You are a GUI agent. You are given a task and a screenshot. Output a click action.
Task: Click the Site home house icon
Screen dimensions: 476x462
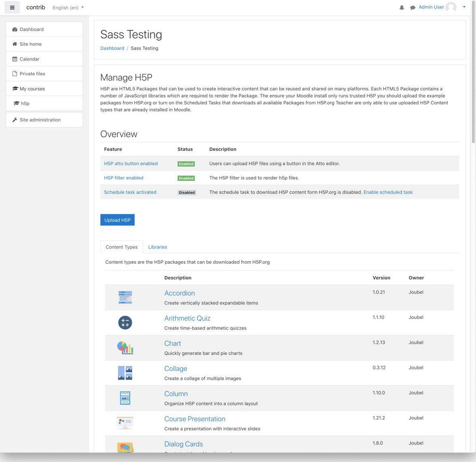(x=15, y=44)
